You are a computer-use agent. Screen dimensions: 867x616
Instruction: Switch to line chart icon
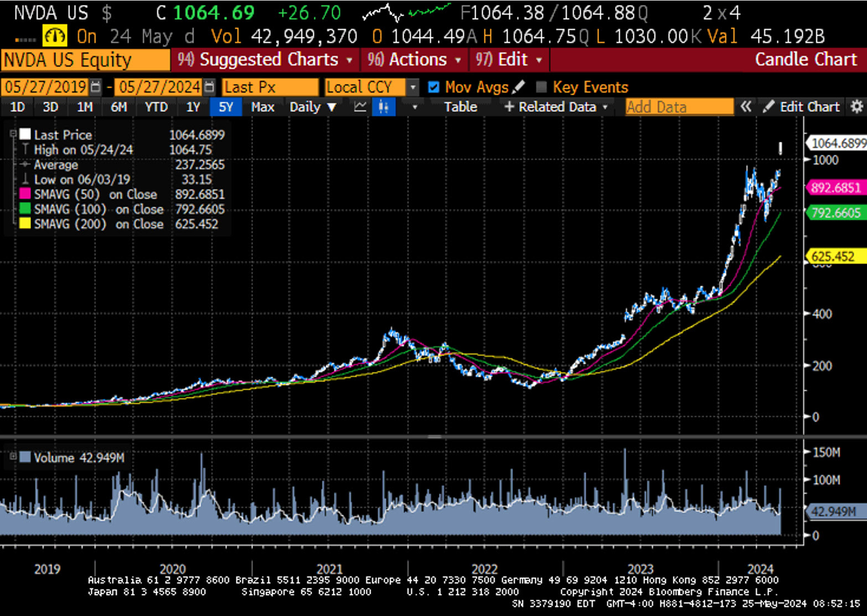[x=360, y=107]
